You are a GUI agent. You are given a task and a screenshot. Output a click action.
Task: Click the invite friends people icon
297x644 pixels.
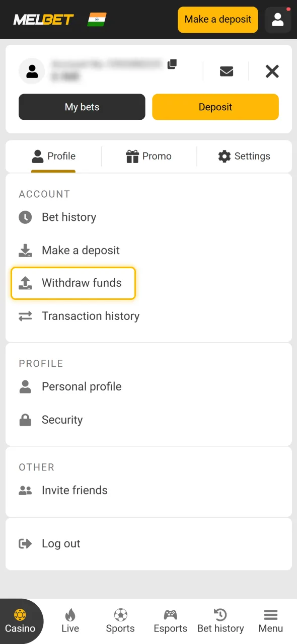(x=25, y=490)
